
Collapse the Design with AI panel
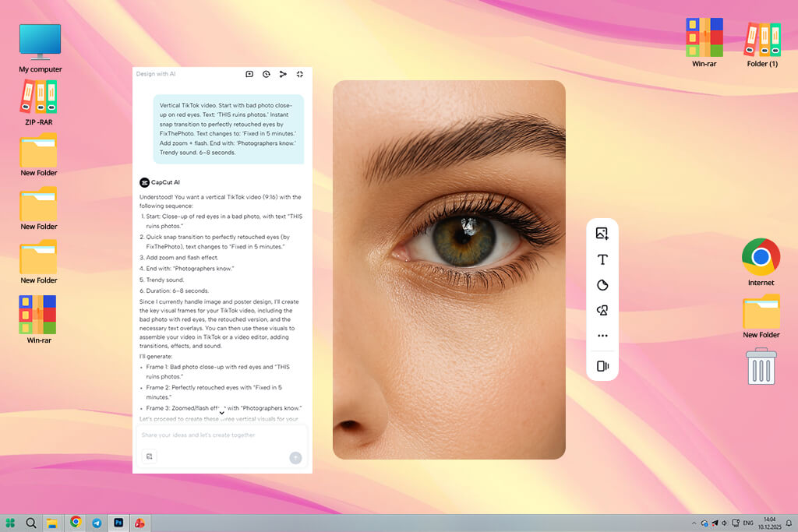pos(300,74)
